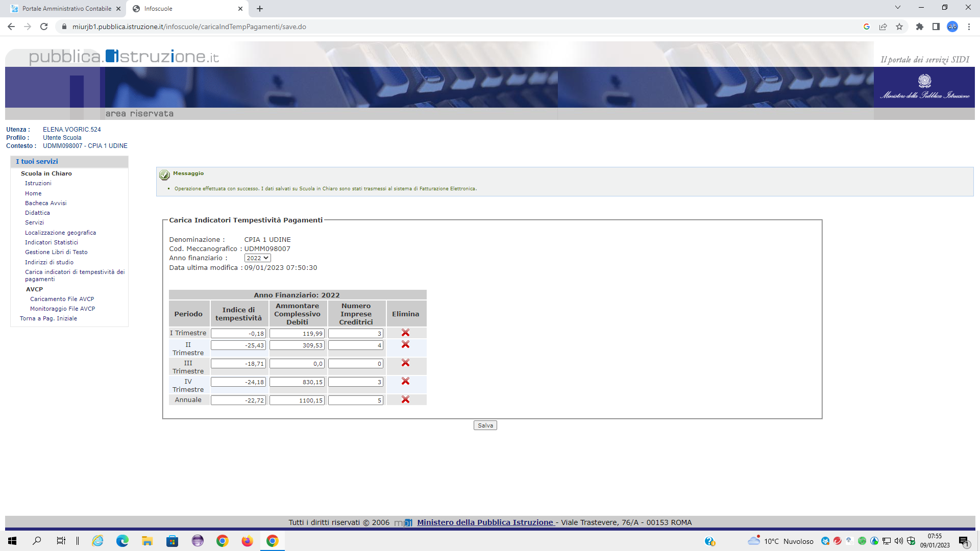Share this page icon in address bar
980x551 pixels.
tap(883, 27)
